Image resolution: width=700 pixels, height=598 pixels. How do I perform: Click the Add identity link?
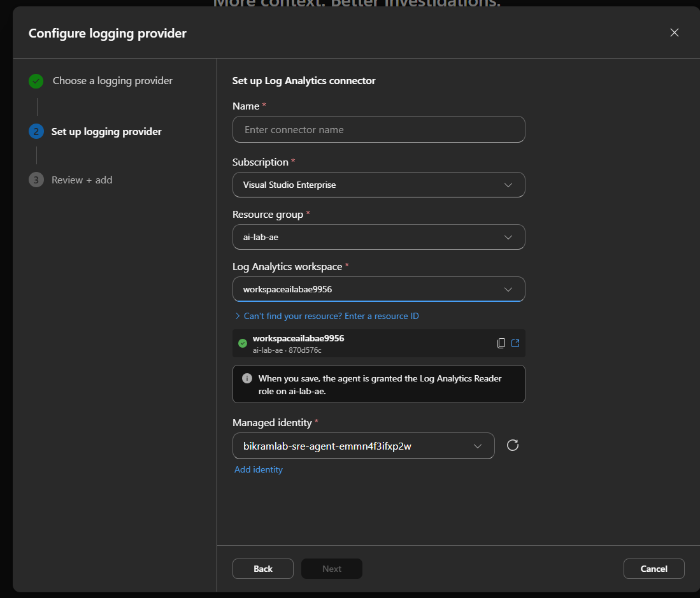259,469
